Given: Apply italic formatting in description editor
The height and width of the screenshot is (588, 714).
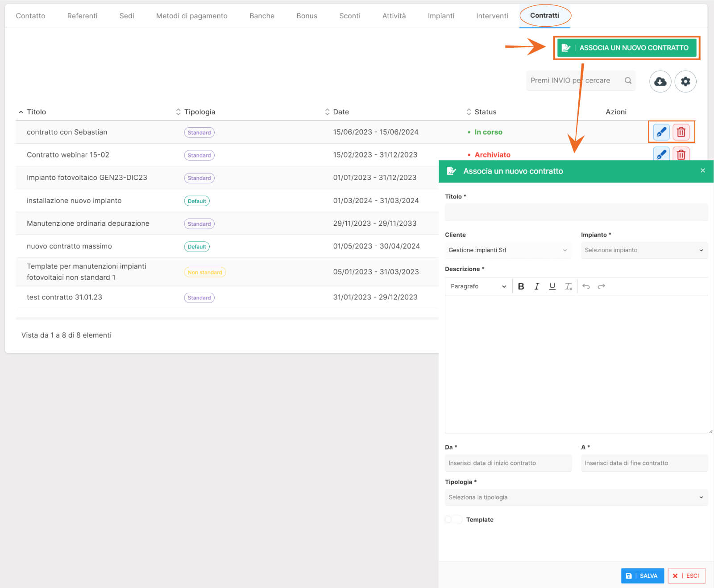Looking at the screenshot, I should click(x=536, y=286).
